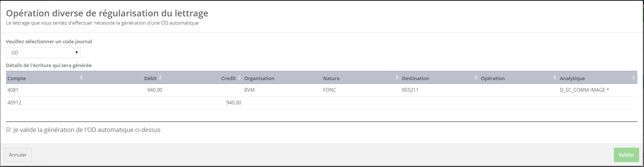Click the 940,00 debit amount
The height and width of the screenshot is (167, 644).
pyautogui.click(x=154, y=90)
